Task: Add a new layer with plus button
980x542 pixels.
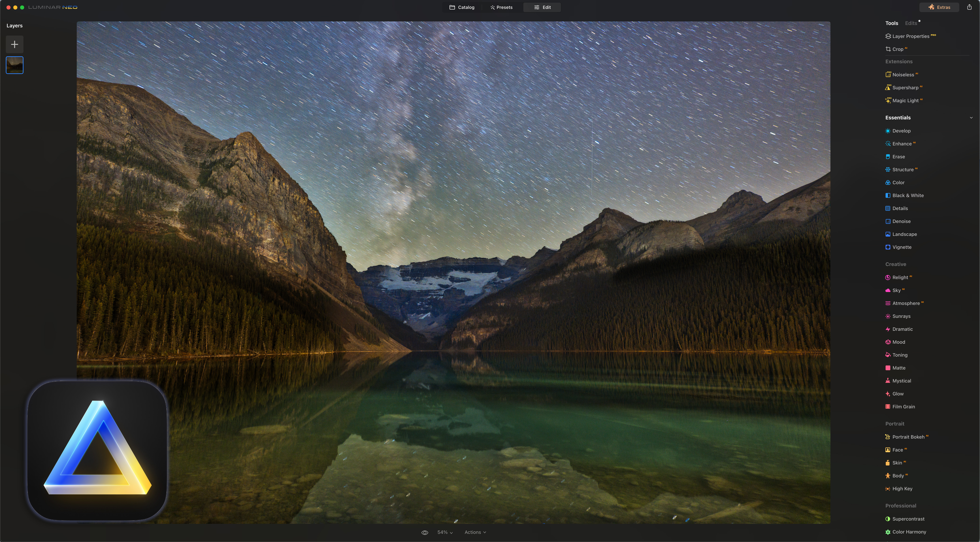Action: [x=14, y=45]
